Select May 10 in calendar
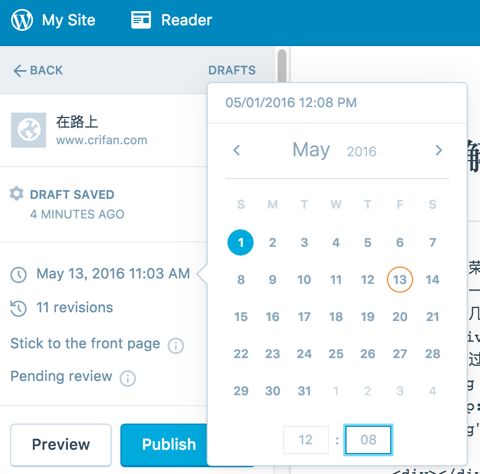The width and height of the screenshot is (480, 474). click(304, 279)
